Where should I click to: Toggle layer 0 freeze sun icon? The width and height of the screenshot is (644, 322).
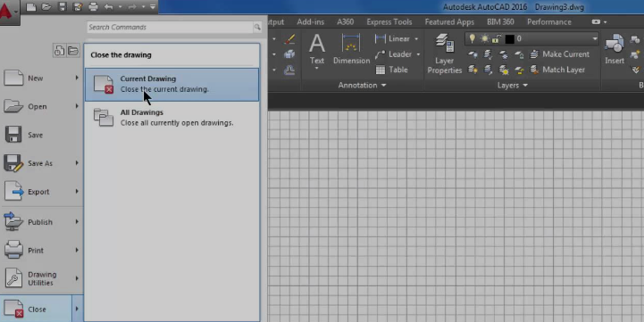pos(485,38)
